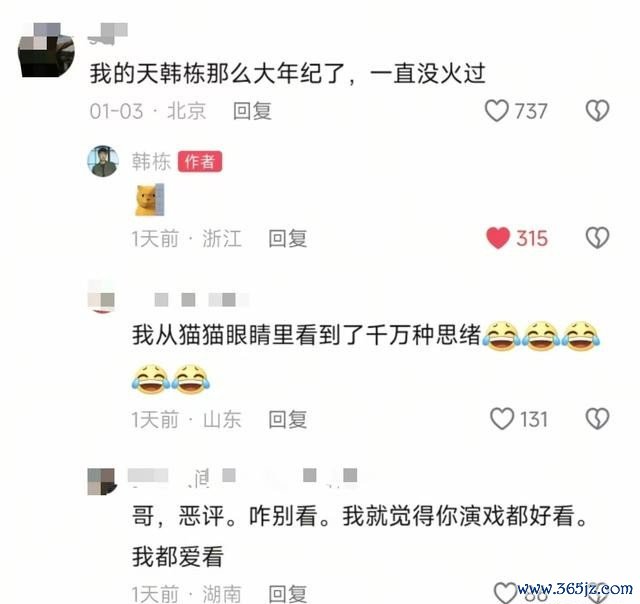Dislike the Beijing comment via broken heart
The image size is (640, 604).
(598, 111)
